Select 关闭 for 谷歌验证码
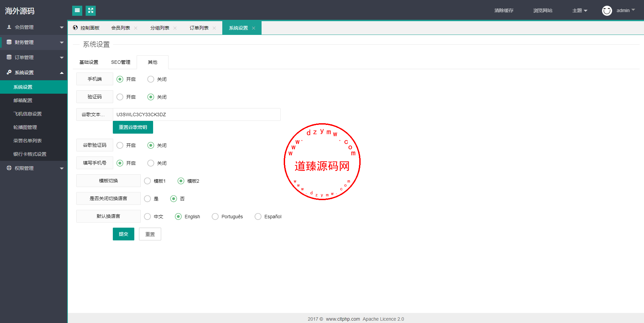The image size is (644, 323). coord(151,145)
